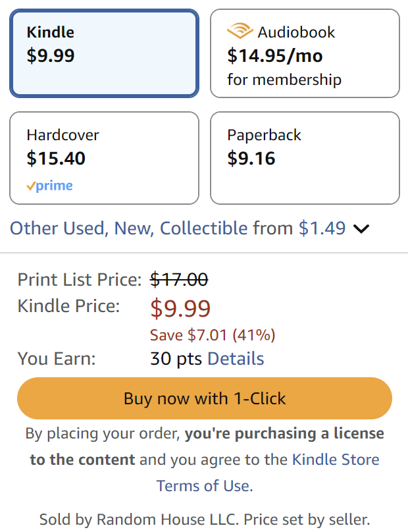Click the Save $7.01 (41%) text

pos(213,335)
